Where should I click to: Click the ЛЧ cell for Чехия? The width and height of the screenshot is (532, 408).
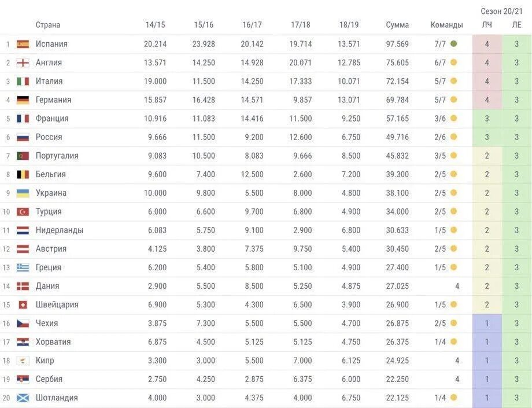(x=487, y=324)
